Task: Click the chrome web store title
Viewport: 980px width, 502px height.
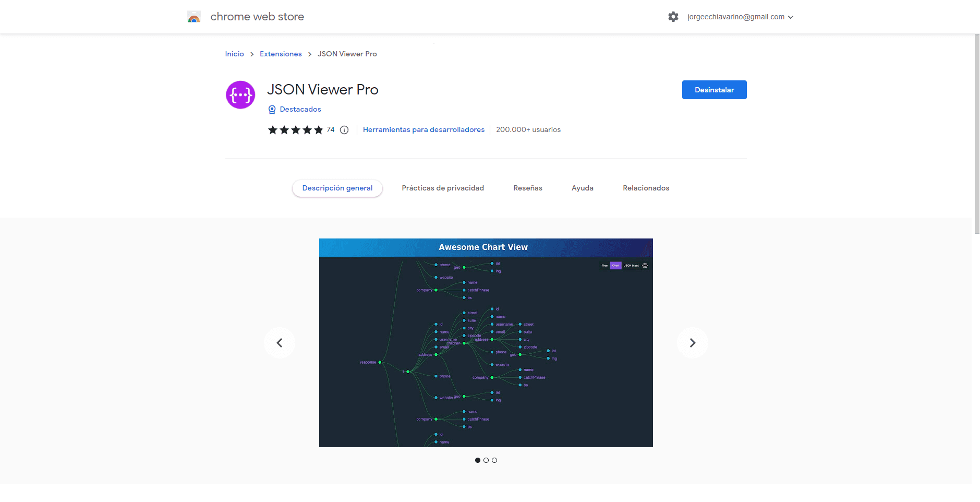Action: coord(257,17)
